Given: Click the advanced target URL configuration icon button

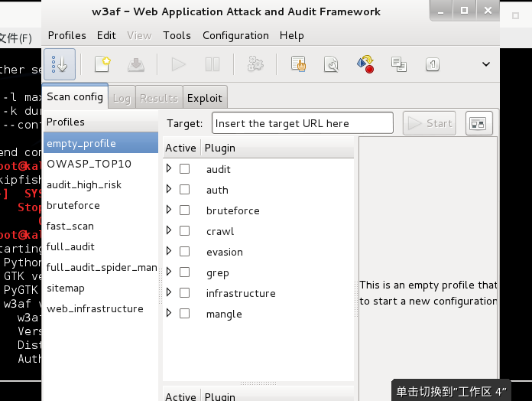Looking at the screenshot, I should [x=478, y=124].
